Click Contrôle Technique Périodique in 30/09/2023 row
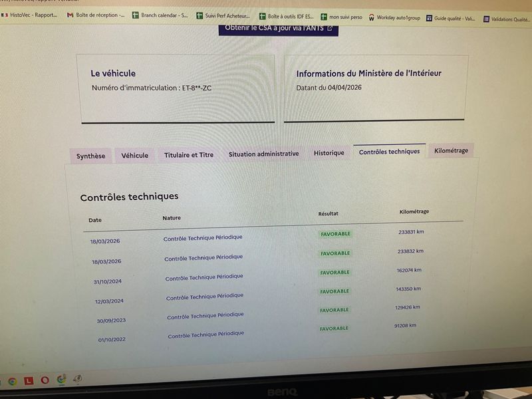This screenshot has width=532, height=399. pos(205,315)
